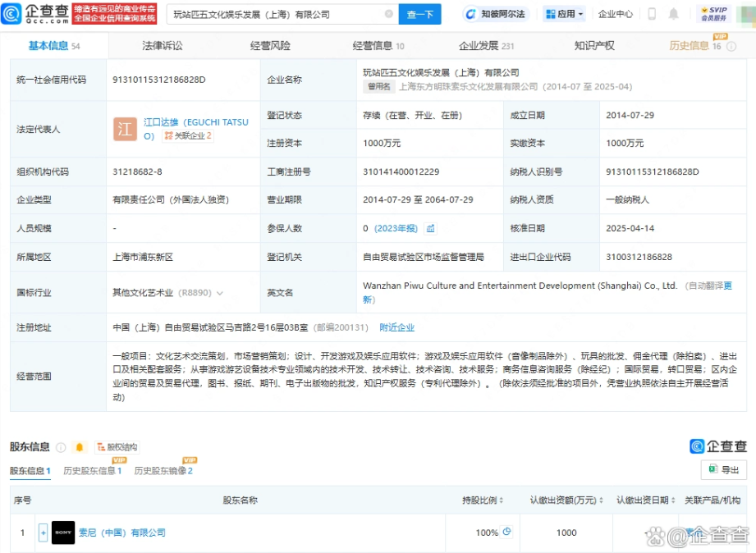Expand the Sony shareholder row with the plus sign
756x553 pixels.
coord(43,532)
